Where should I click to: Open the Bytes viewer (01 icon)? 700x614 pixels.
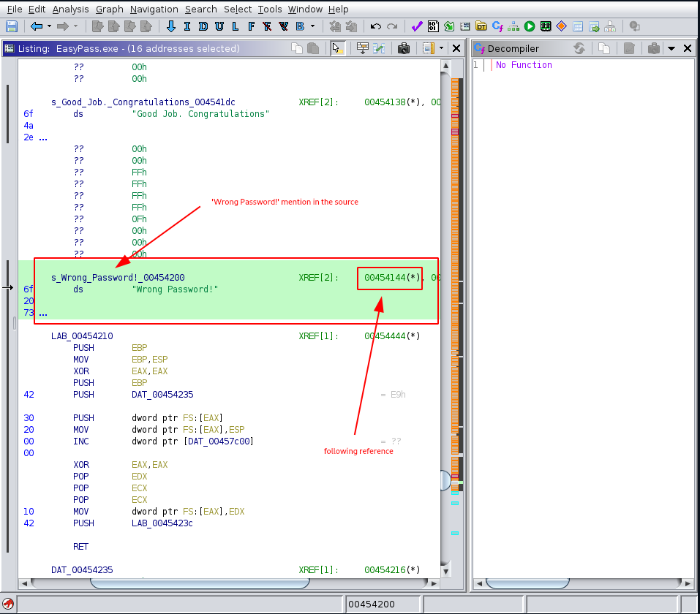coord(432,27)
